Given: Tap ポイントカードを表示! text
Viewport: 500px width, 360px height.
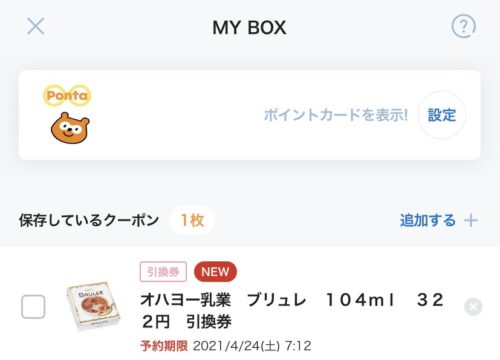Looking at the screenshot, I should pyautogui.click(x=336, y=115).
